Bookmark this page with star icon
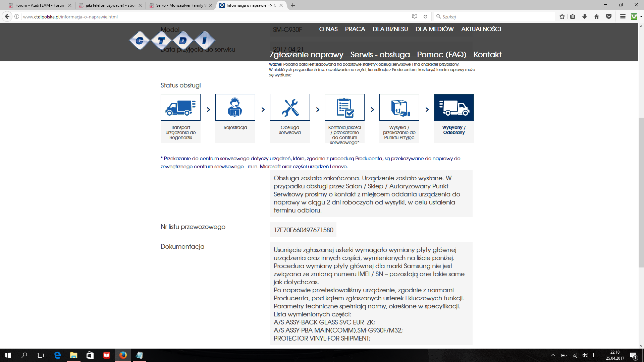The image size is (644, 362). click(562, 16)
